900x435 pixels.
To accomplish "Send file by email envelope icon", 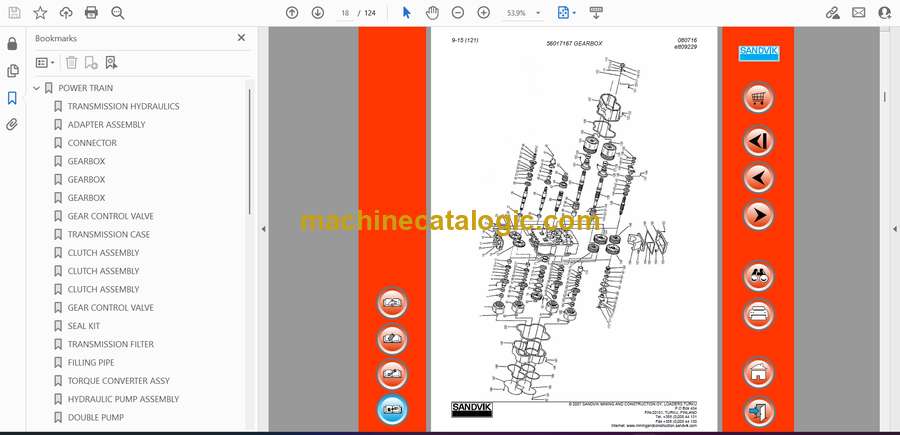I will pos(859,13).
